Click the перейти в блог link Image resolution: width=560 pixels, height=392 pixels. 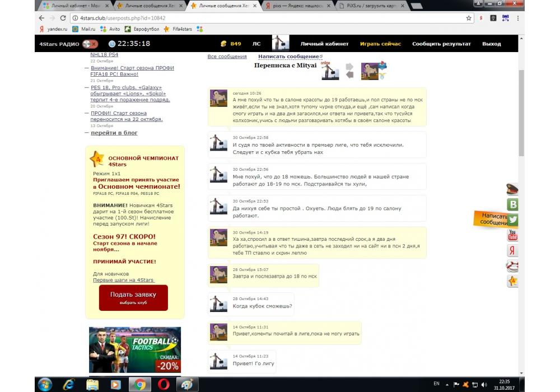(114, 133)
